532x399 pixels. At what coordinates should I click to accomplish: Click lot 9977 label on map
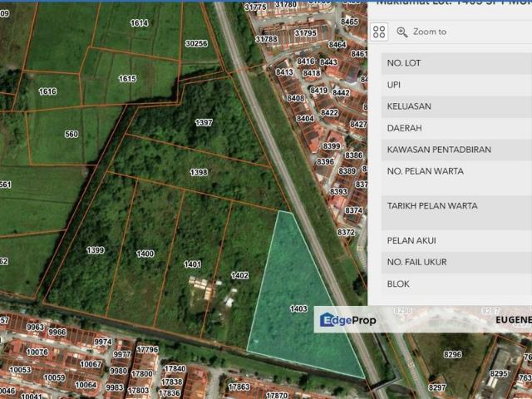[x=122, y=355]
